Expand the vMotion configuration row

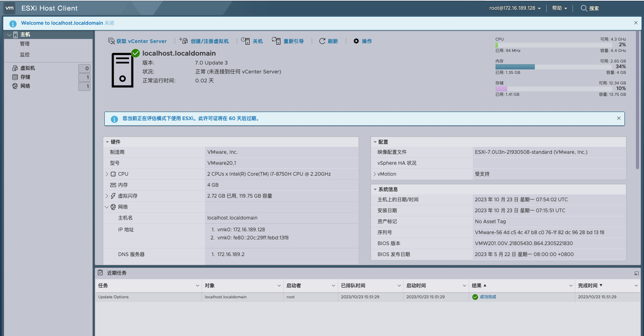(x=375, y=174)
